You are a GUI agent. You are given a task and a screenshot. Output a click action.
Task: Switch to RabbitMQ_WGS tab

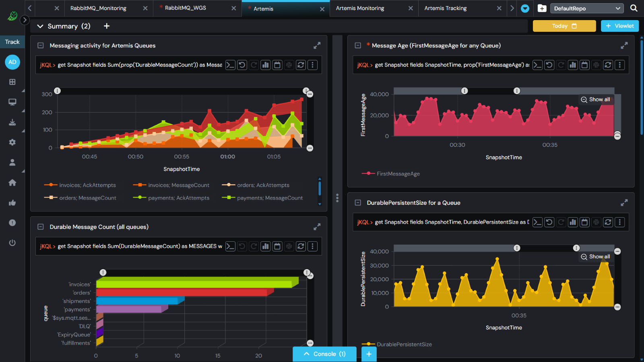(186, 8)
